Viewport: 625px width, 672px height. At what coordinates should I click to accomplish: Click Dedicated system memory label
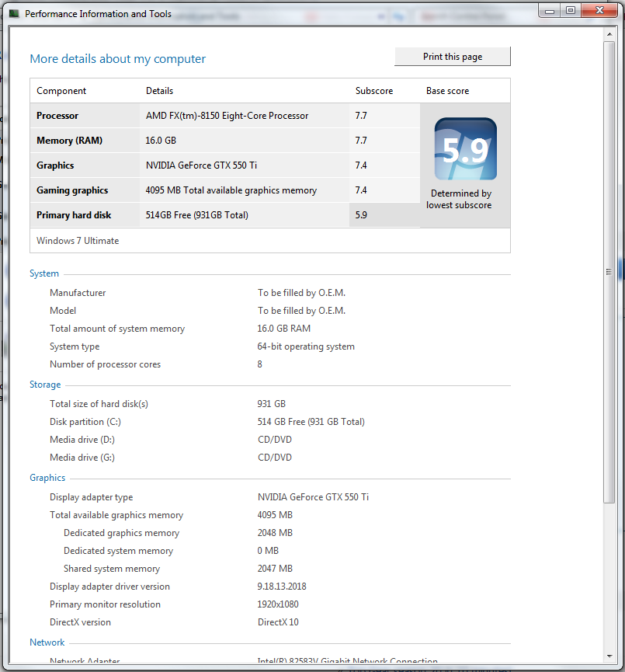[x=118, y=551]
